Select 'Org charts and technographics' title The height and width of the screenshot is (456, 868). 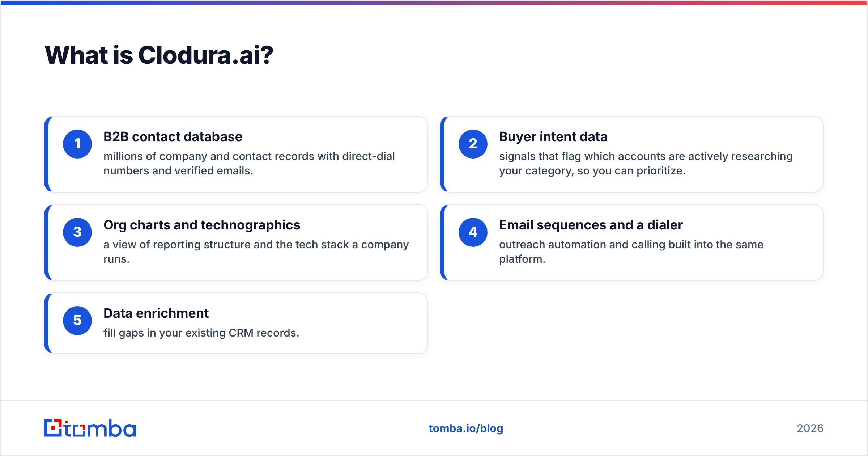click(202, 225)
